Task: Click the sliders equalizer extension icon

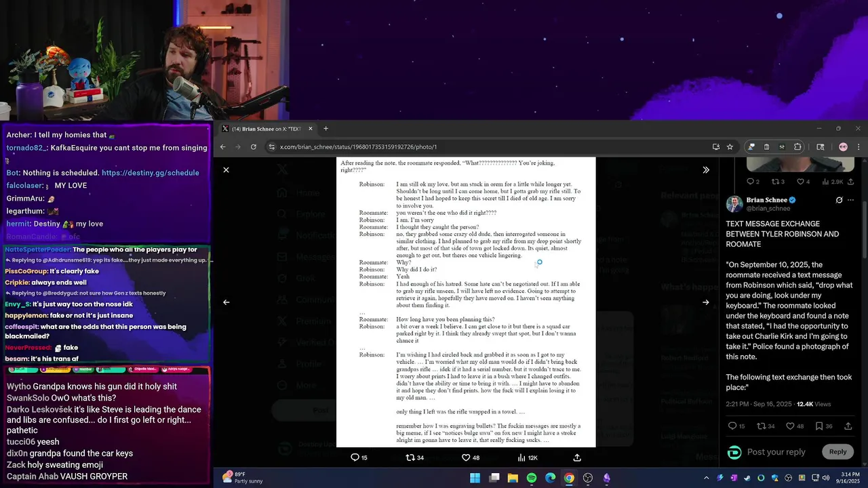Action: 782,146
